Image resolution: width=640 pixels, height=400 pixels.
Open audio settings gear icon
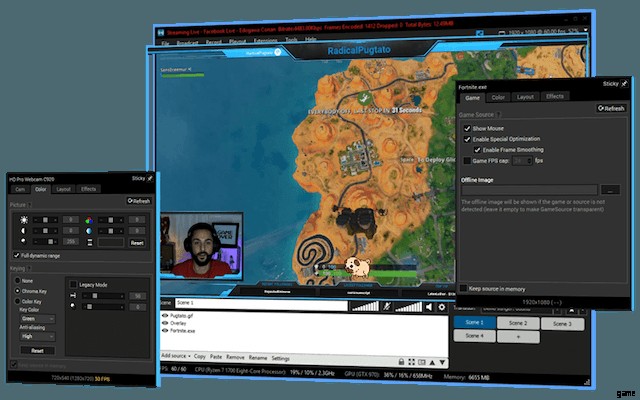[442, 306]
